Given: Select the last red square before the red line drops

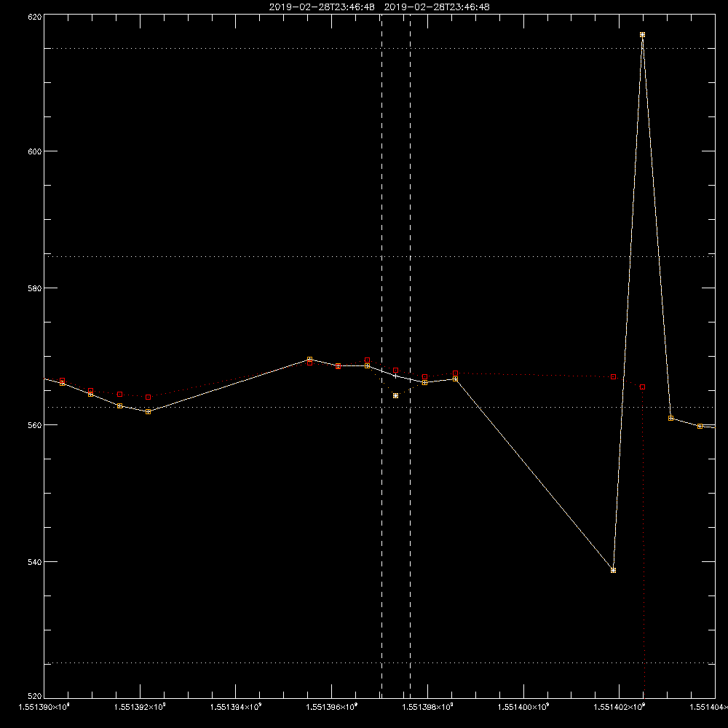Looking at the screenshot, I should click(x=643, y=387).
